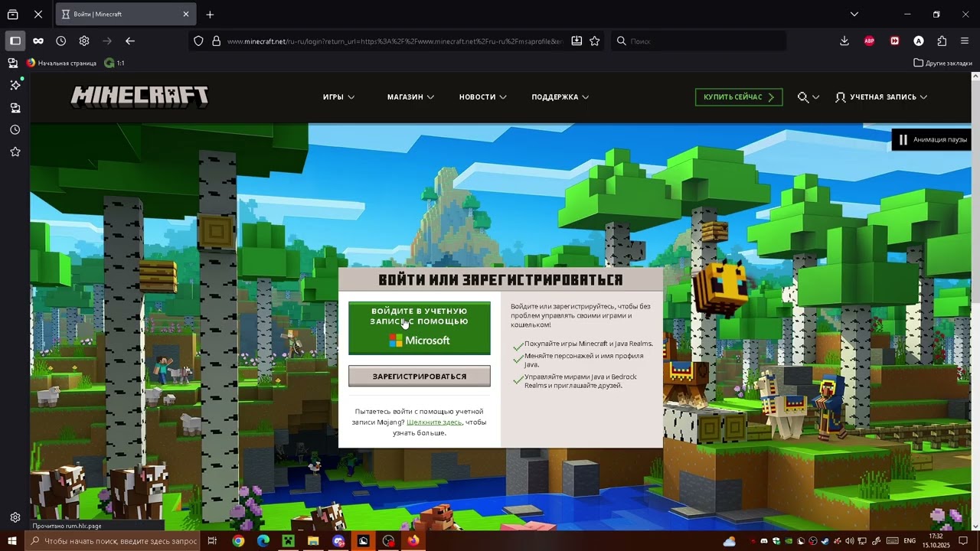The image size is (980, 551).
Task: Open File Explorer from the taskbar
Action: 313,541
